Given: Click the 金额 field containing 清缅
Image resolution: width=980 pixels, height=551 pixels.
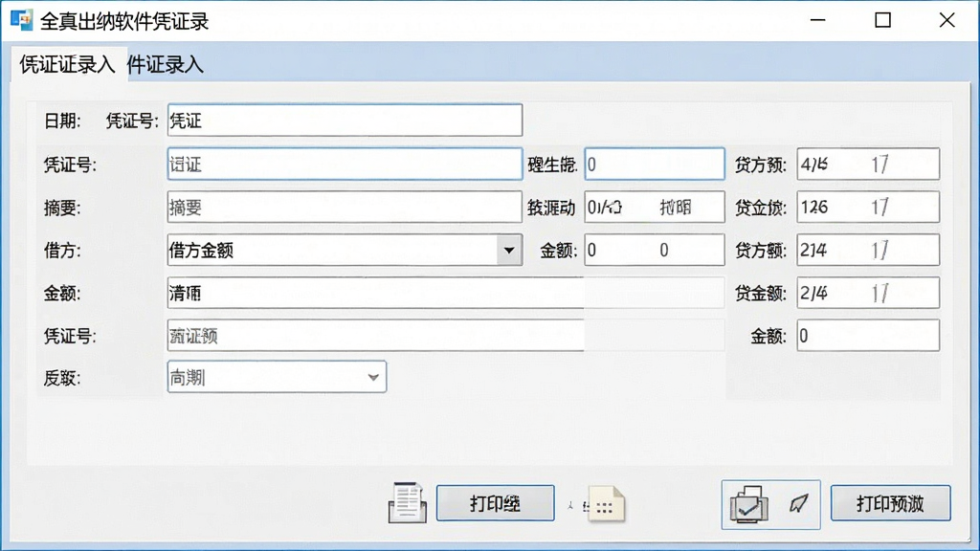Looking at the screenshot, I should (375, 293).
